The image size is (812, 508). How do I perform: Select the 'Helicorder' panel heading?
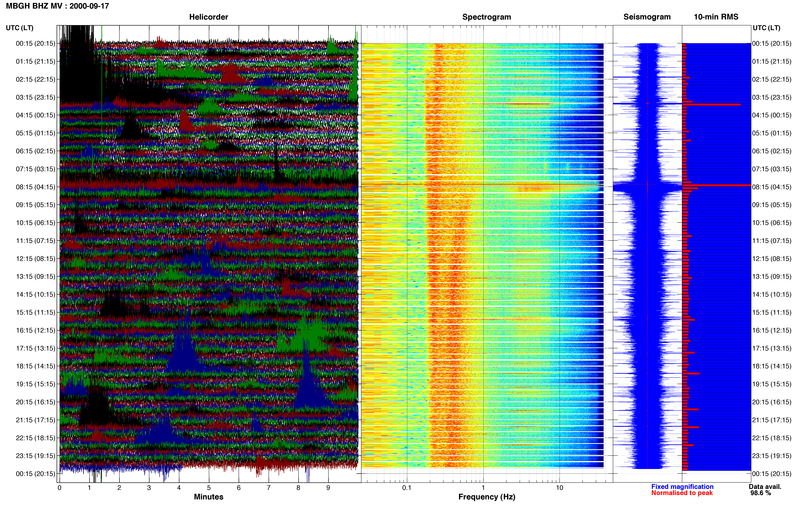[209, 17]
